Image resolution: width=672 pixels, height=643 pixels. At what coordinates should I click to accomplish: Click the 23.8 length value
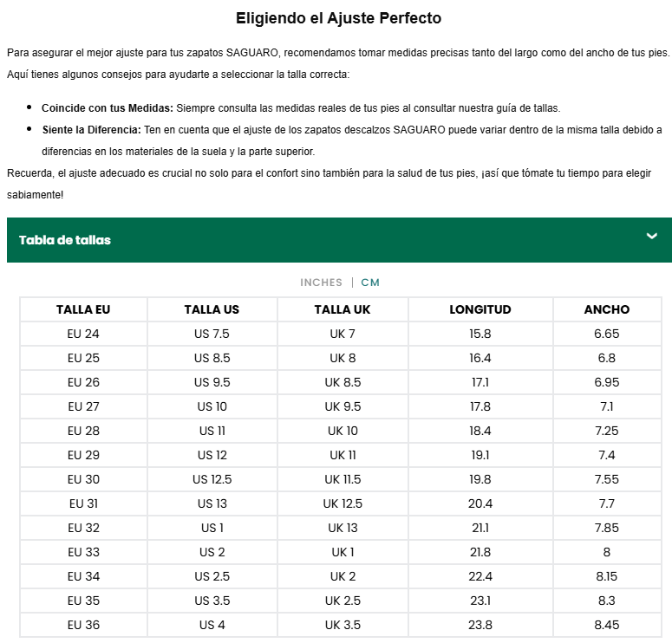[480, 625]
